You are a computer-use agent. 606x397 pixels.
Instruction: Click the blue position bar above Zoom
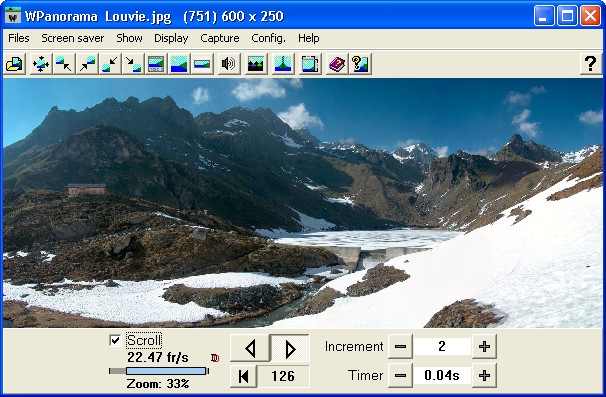point(166,371)
